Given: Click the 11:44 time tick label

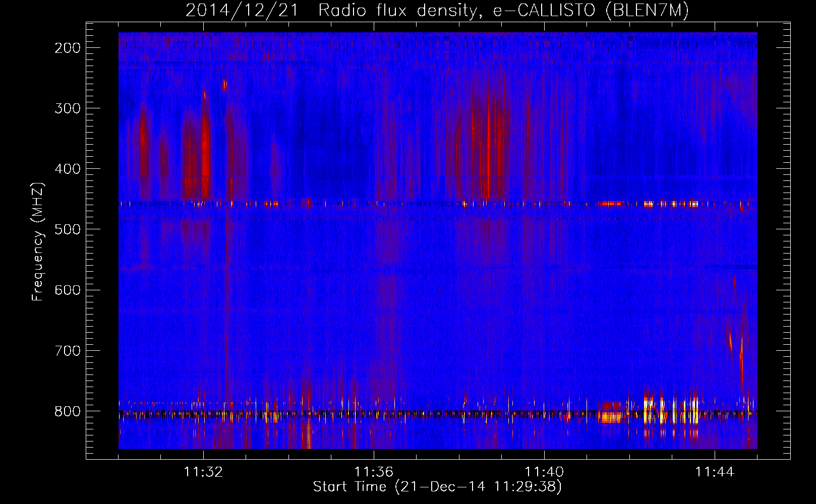Looking at the screenshot, I should 715,472.
